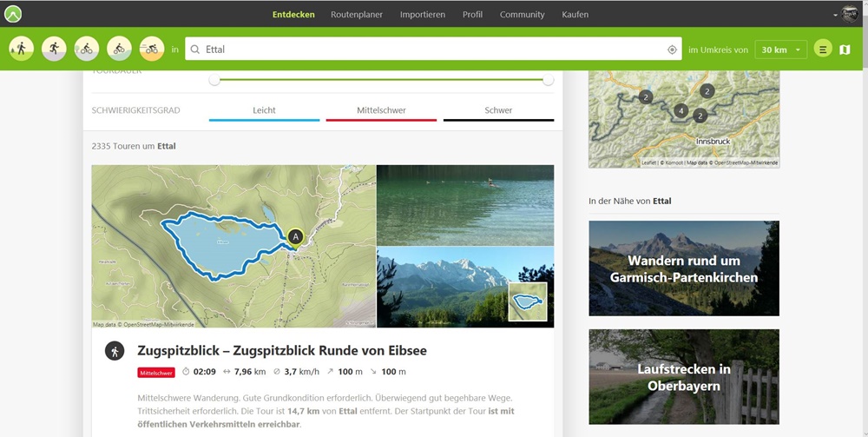Open the 30 km radius dropdown
The height and width of the screenshot is (437, 868).
click(780, 50)
